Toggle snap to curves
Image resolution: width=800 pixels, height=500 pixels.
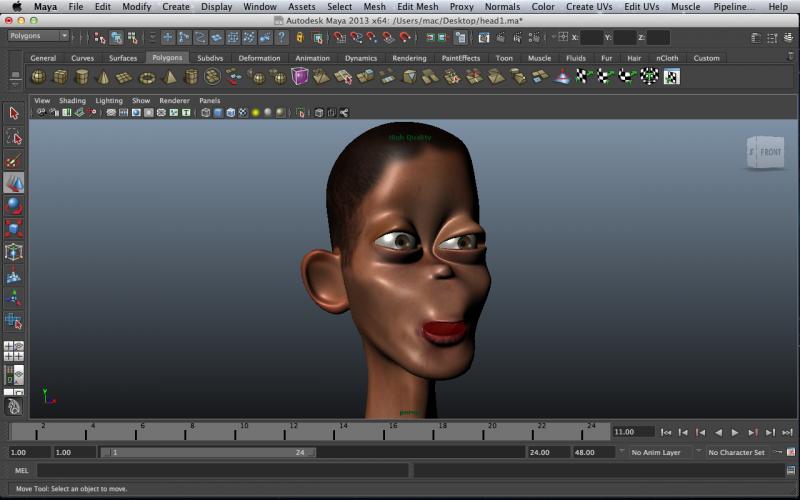point(359,38)
